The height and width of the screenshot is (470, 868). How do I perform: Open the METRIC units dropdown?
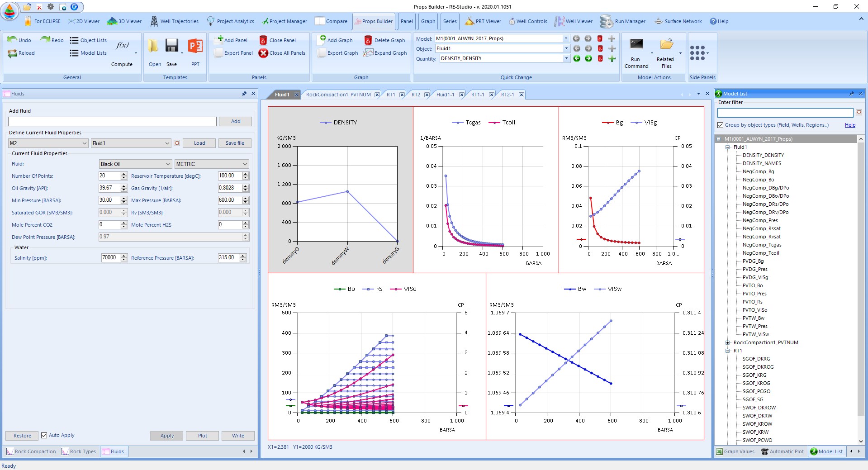[x=212, y=164]
